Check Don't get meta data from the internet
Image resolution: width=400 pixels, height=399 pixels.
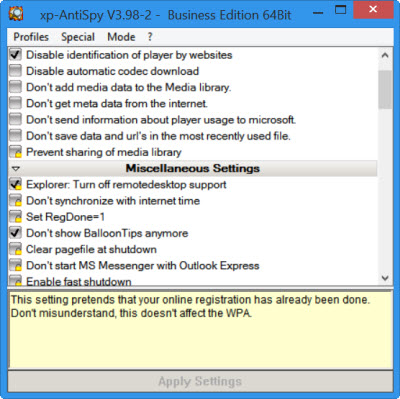[15, 103]
